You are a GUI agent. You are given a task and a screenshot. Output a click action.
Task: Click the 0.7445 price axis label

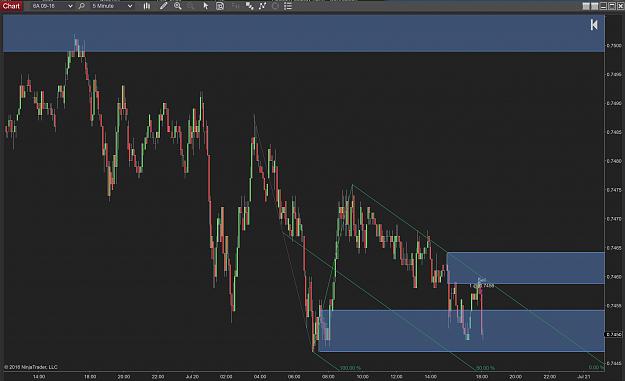coord(614,363)
